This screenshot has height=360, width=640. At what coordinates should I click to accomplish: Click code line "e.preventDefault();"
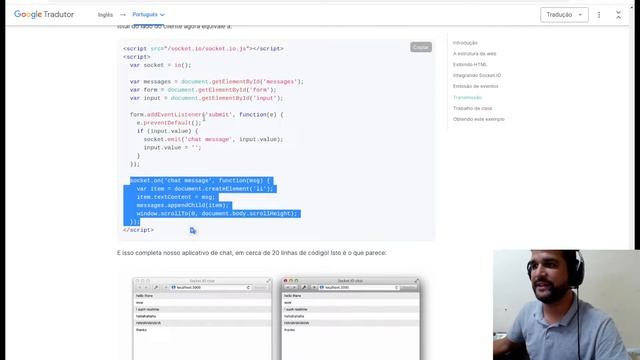coord(169,123)
